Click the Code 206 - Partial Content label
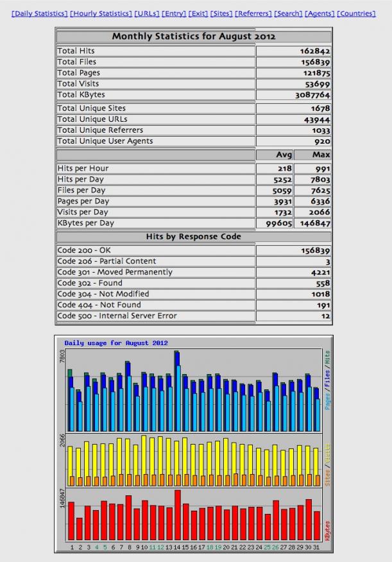392x562 pixels. pos(107,261)
